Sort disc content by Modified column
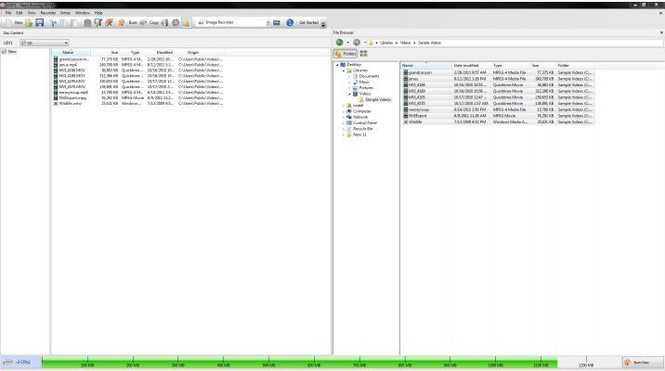 160,52
